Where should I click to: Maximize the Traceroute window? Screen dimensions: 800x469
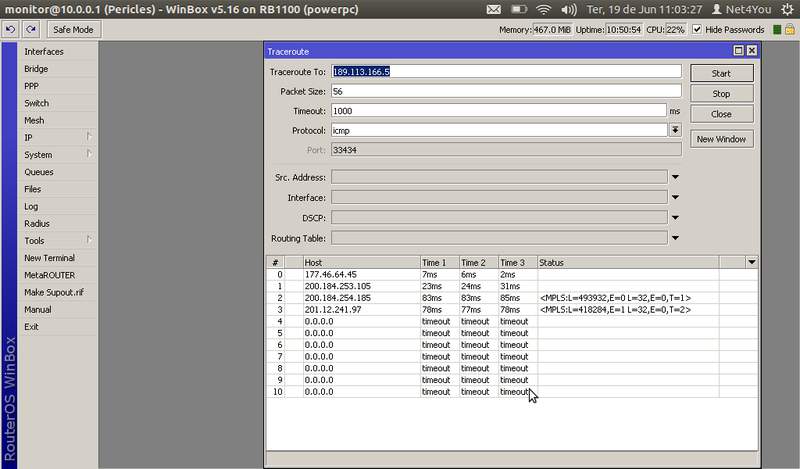[738, 51]
